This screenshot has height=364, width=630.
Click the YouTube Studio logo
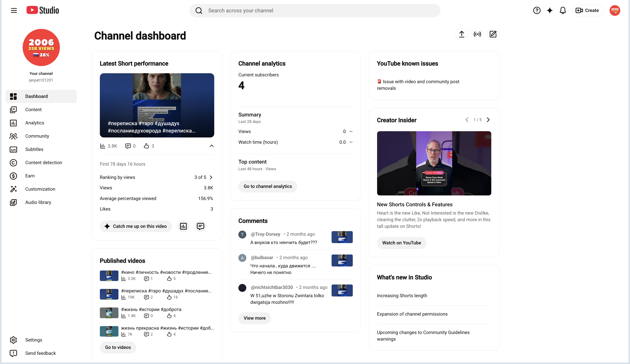43,10
